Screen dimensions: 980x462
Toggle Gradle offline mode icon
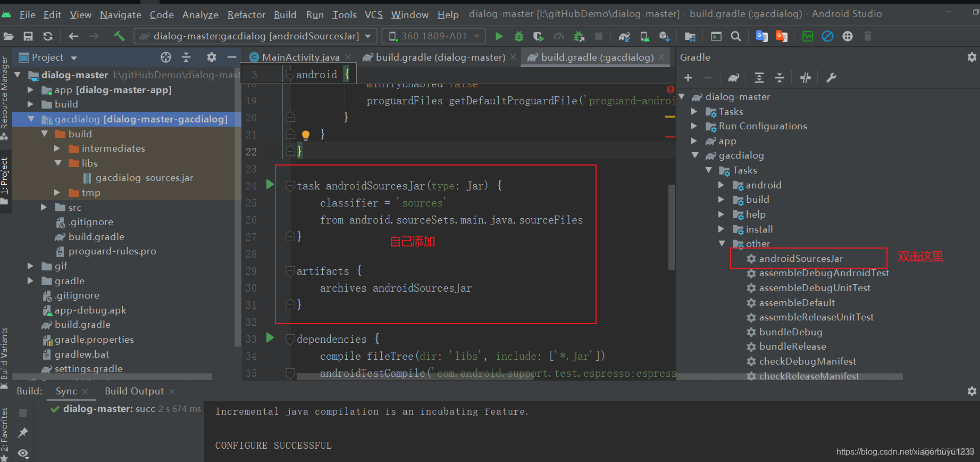click(806, 78)
